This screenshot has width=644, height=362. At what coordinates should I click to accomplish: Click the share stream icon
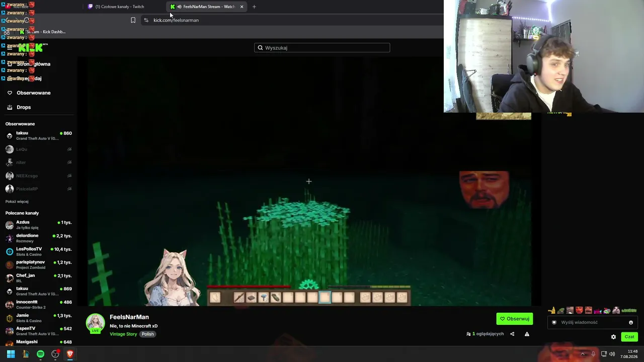pos(512,334)
